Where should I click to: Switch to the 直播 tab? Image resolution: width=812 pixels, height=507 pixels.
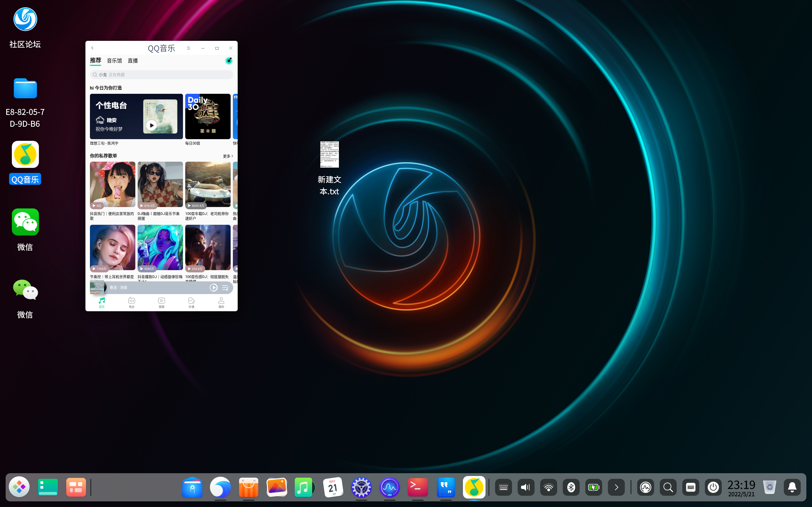pos(133,61)
